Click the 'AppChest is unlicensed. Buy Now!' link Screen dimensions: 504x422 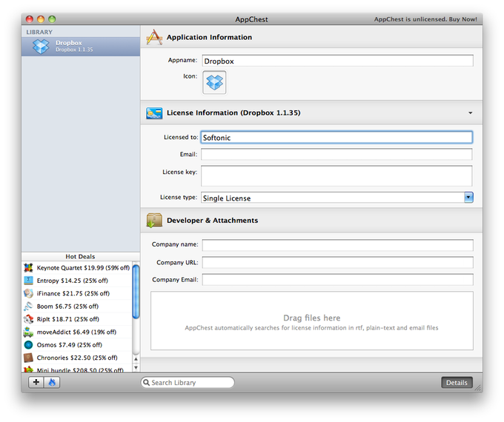pyautogui.click(x=425, y=19)
